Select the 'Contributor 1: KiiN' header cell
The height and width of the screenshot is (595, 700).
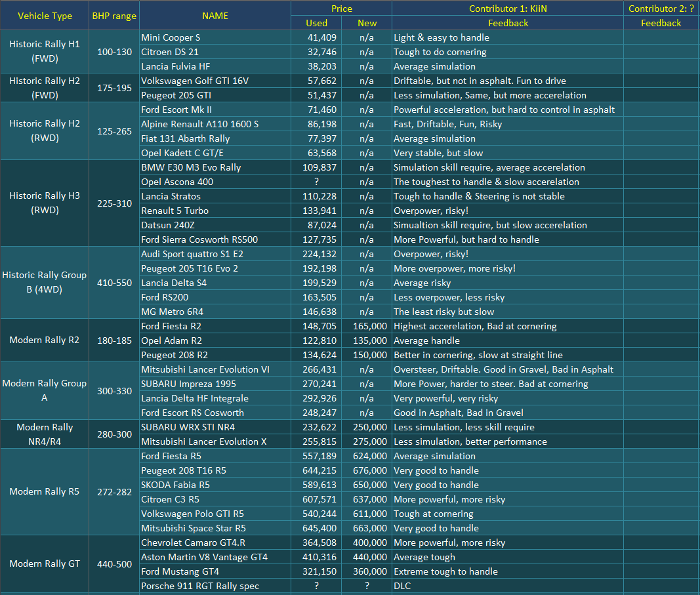(507, 9)
